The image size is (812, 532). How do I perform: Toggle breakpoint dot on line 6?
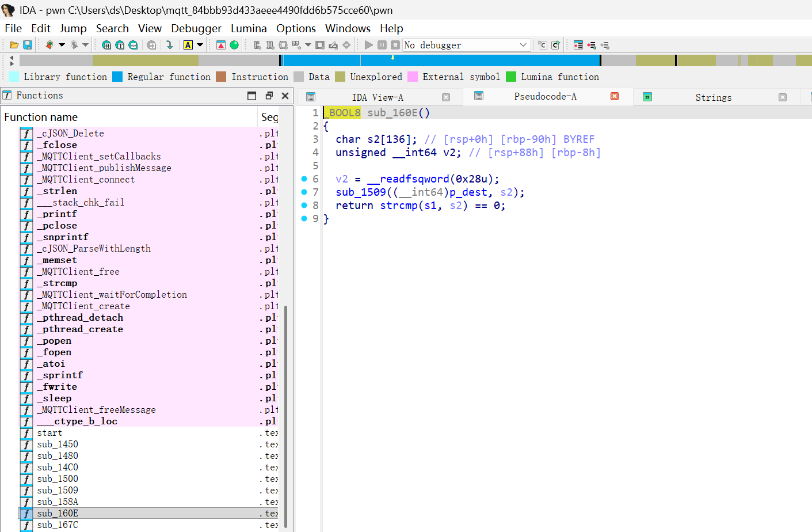coord(304,179)
